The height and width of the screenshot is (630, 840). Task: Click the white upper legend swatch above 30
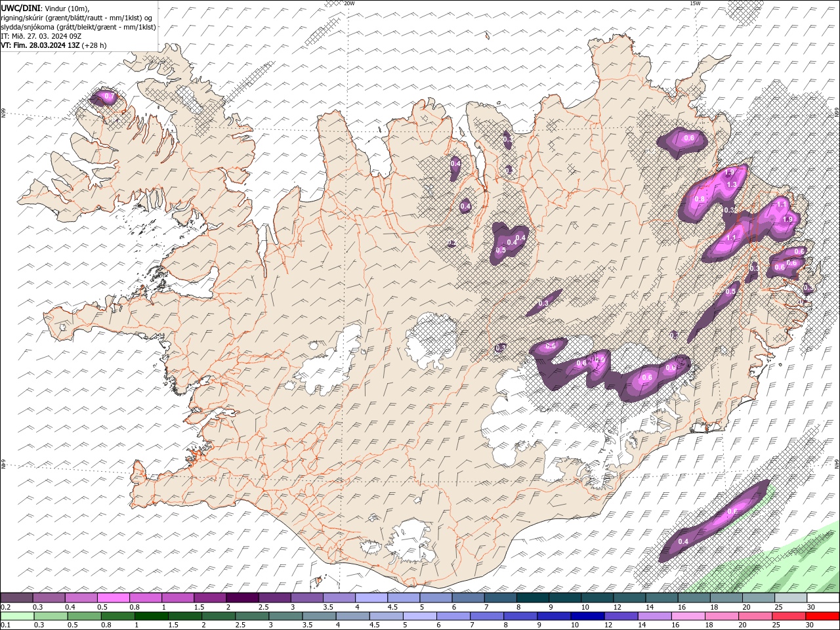(823, 598)
